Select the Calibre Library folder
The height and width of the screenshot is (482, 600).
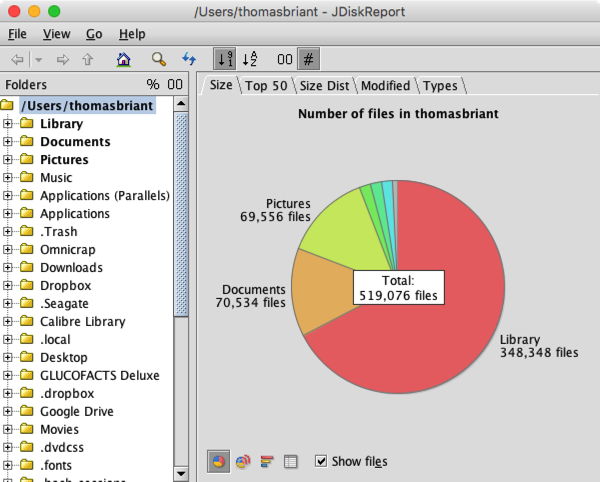pyautogui.click(x=83, y=321)
